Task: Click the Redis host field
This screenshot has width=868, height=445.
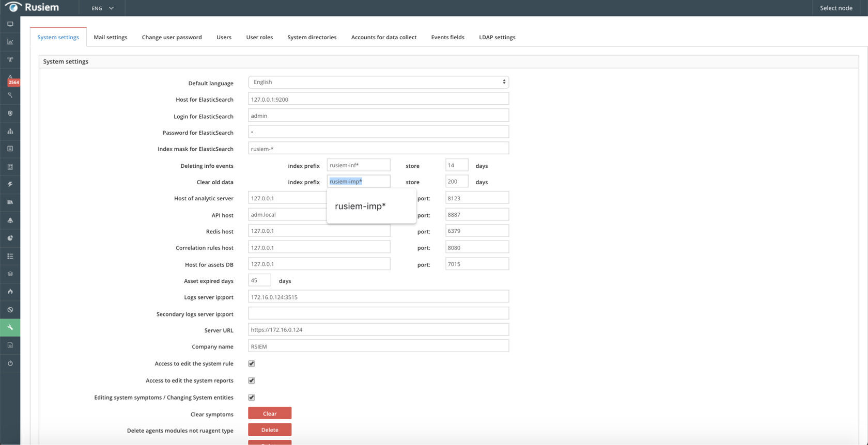Action: (319, 231)
